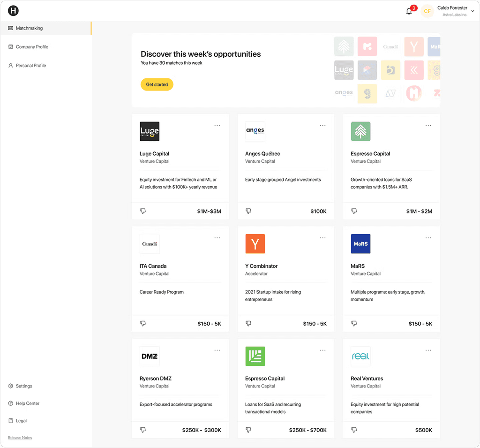Click faded Luge logo in banner grid

(344, 70)
